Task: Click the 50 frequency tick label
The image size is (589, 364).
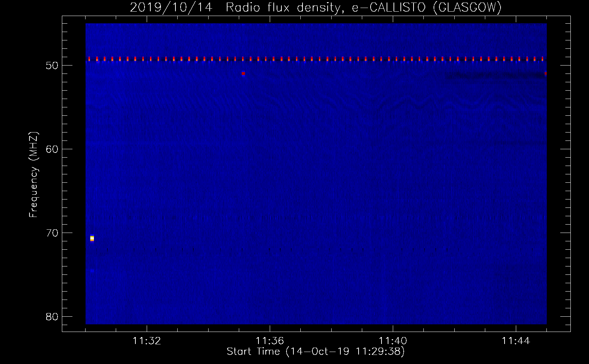Action: pos(52,66)
